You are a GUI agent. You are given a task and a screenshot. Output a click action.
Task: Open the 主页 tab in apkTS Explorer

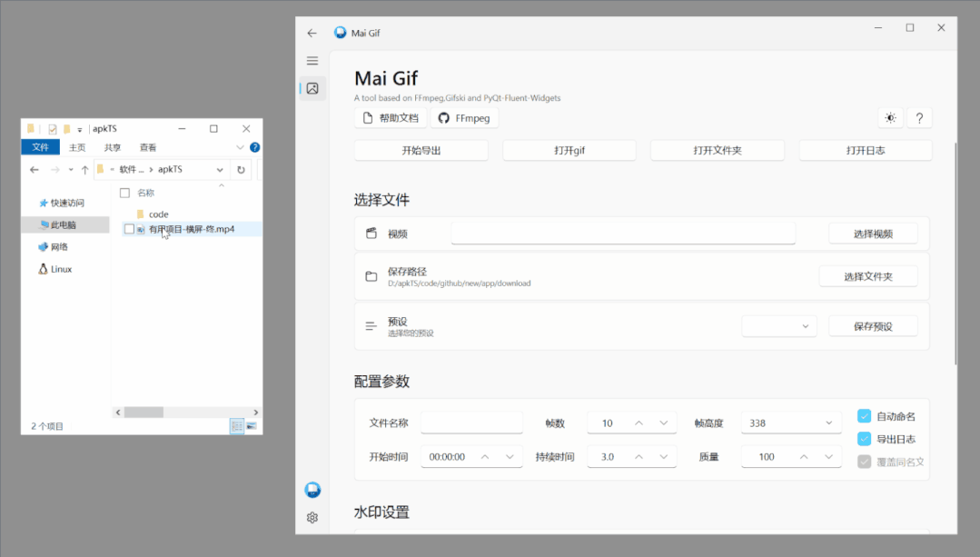point(77,147)
